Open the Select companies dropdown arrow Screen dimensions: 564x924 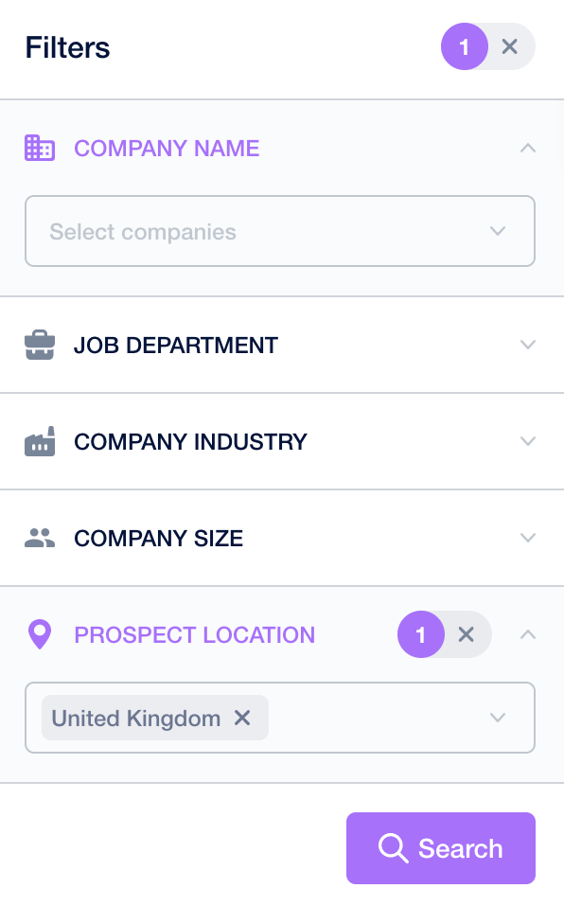tap(498, 231)
